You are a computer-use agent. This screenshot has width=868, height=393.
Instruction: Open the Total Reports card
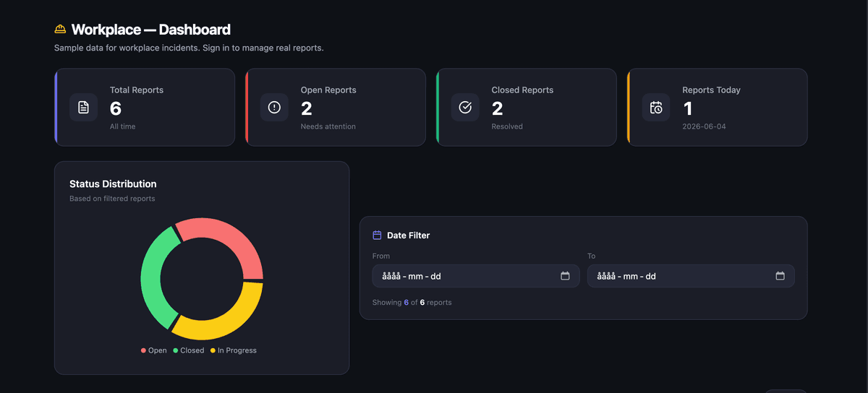pos(145,107)
